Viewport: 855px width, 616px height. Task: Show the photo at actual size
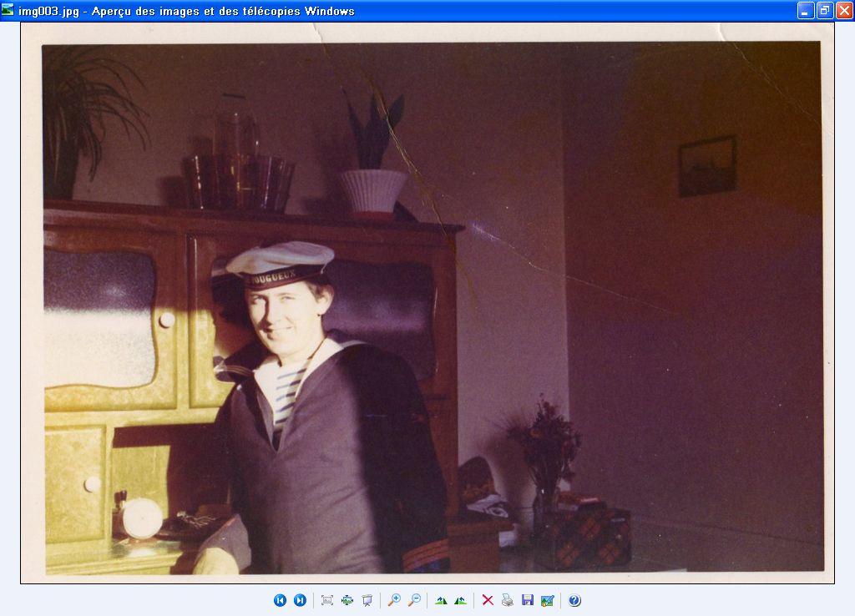[x=347, y=600]
